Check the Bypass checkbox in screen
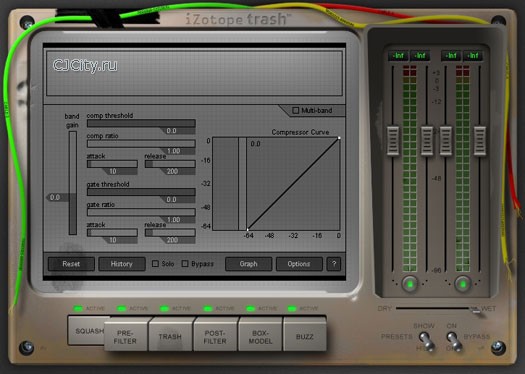 click(185, 264)
